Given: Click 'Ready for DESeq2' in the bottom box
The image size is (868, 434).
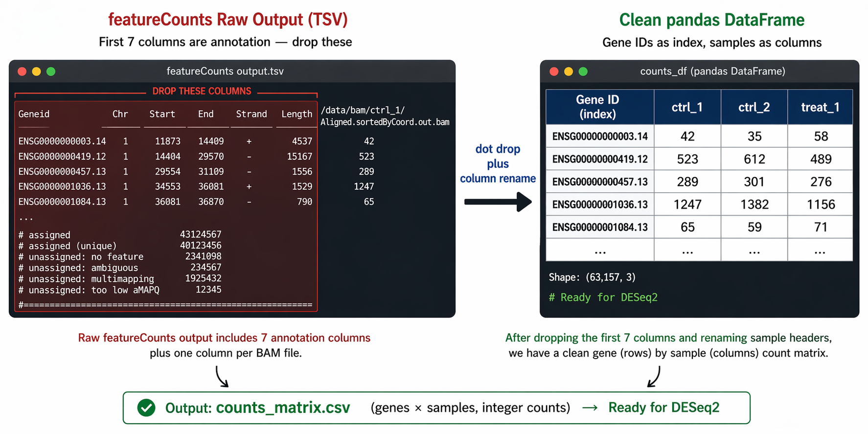Looking at the screenshot, I should tap(664, 408).
